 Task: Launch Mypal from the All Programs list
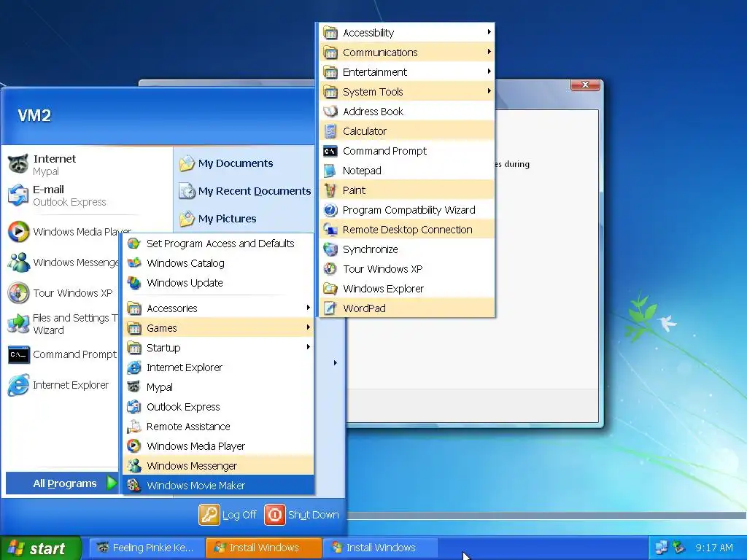(219, 387)
